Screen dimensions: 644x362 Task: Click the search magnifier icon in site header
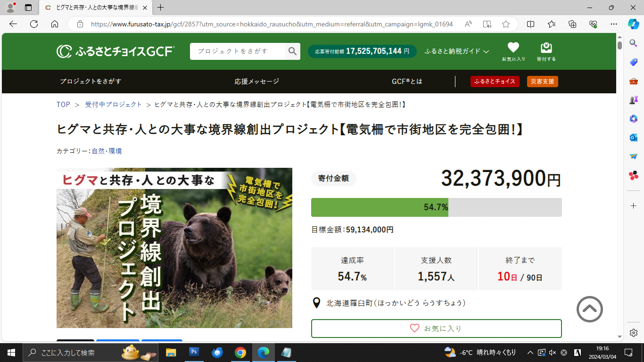click(x=292, y=51)
